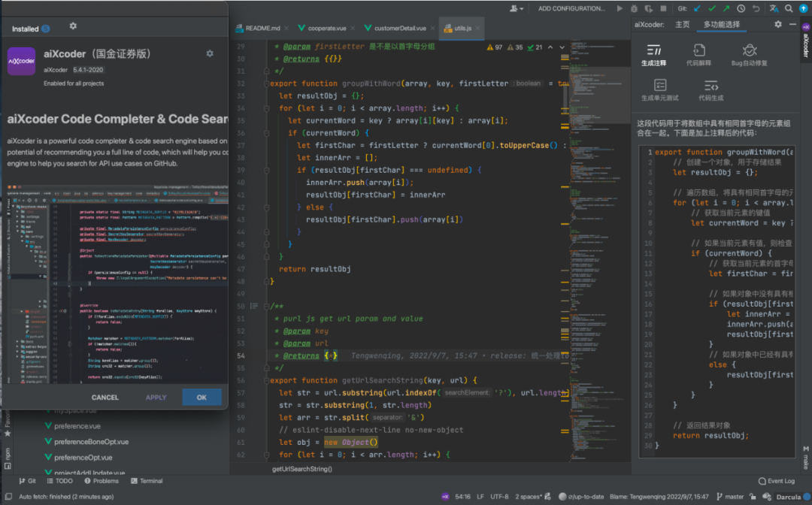Close the README.md tab
Screen dimensions: 812x505
click(x=286, y=29)
